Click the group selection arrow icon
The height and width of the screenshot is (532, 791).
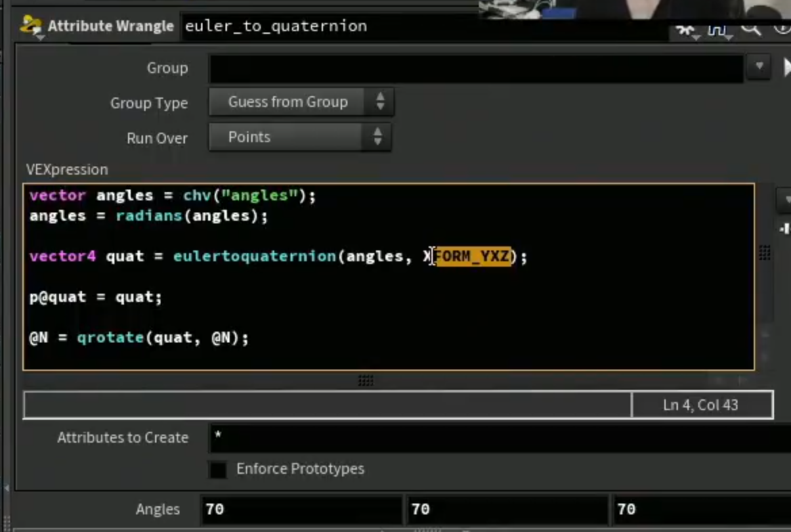point(786,67)
